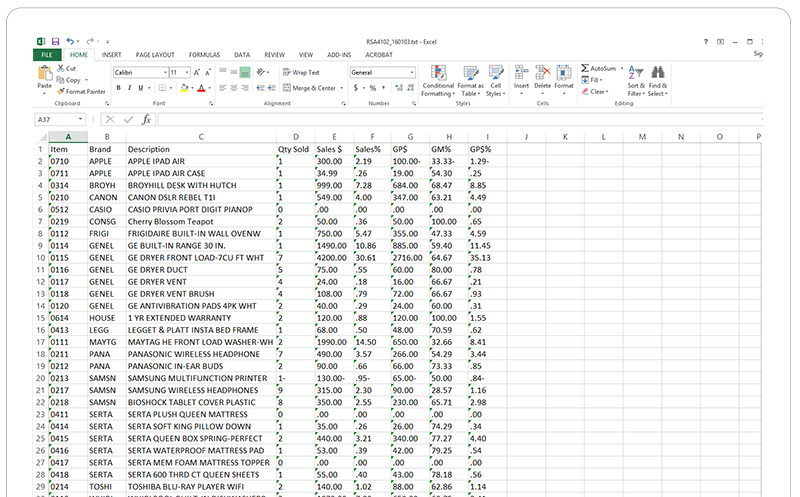800x497 pixels.
Task: Open Find & Select binoculars
Action: click(658, 81)
